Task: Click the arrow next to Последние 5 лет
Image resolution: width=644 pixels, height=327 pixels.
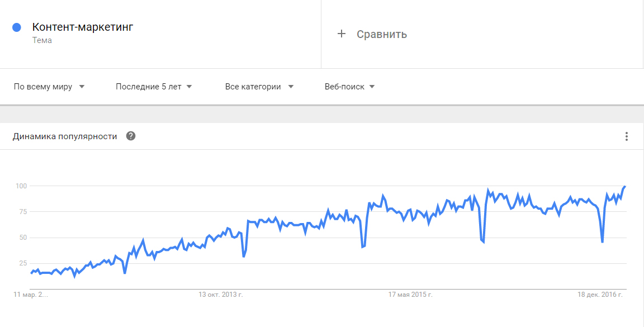Action: tap(189, 87)
